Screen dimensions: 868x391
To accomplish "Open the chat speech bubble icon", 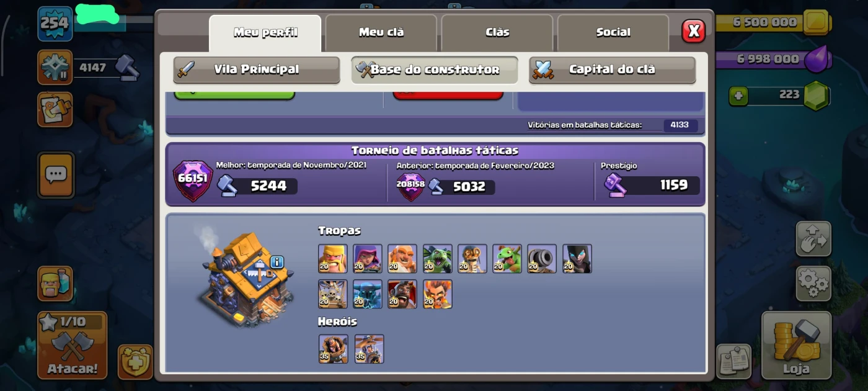I will tap(56, 176).
